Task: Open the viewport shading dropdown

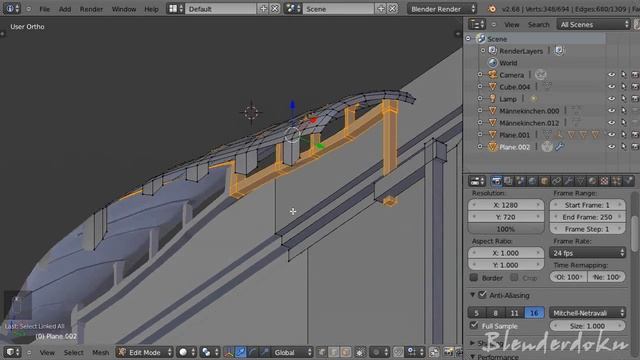Action: pyautogui.click(x=187, y=352)
